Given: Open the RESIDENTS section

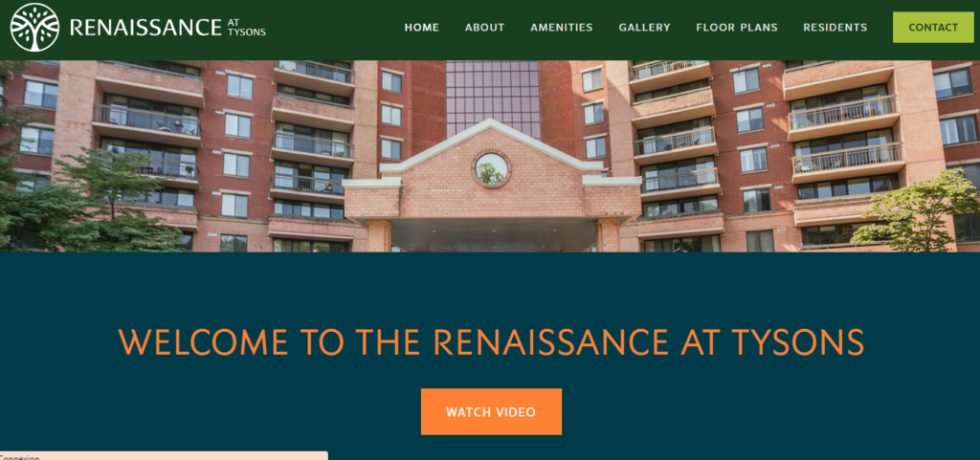Looking at the screenshot, I should coord(835,28).
